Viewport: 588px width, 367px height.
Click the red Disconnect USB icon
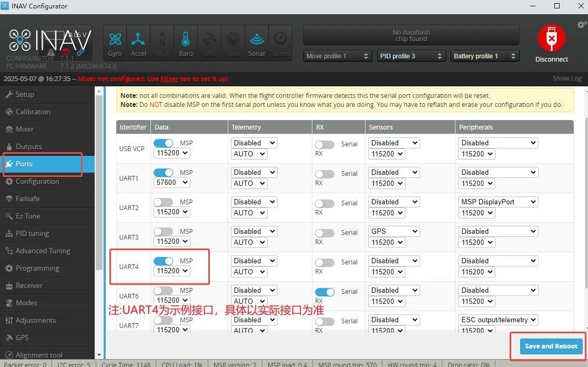click(x=551, y=38)
